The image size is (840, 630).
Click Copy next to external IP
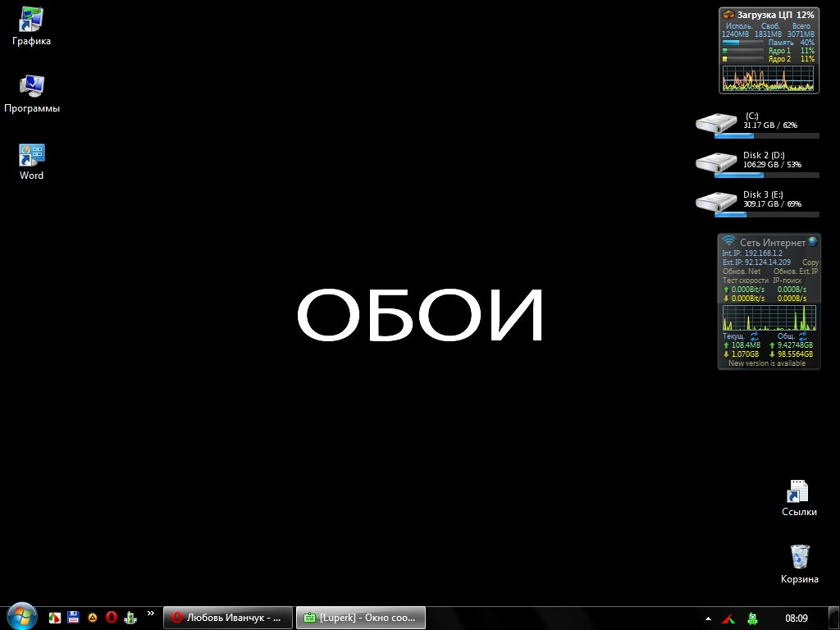(x=810, y=262)
